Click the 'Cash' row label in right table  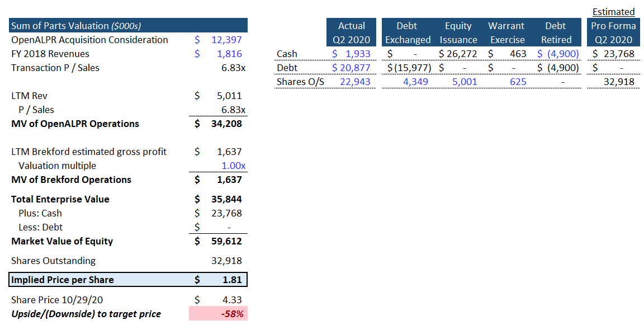coord(287,54)
